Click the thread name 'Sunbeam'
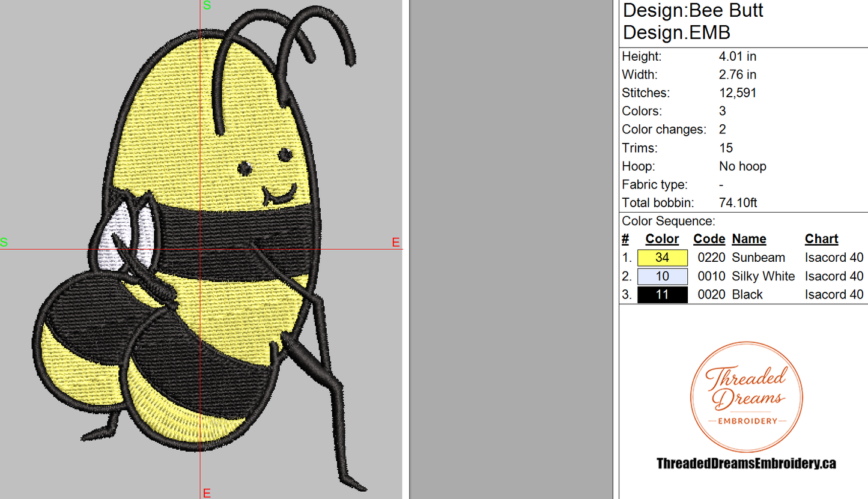 (759, 258)
